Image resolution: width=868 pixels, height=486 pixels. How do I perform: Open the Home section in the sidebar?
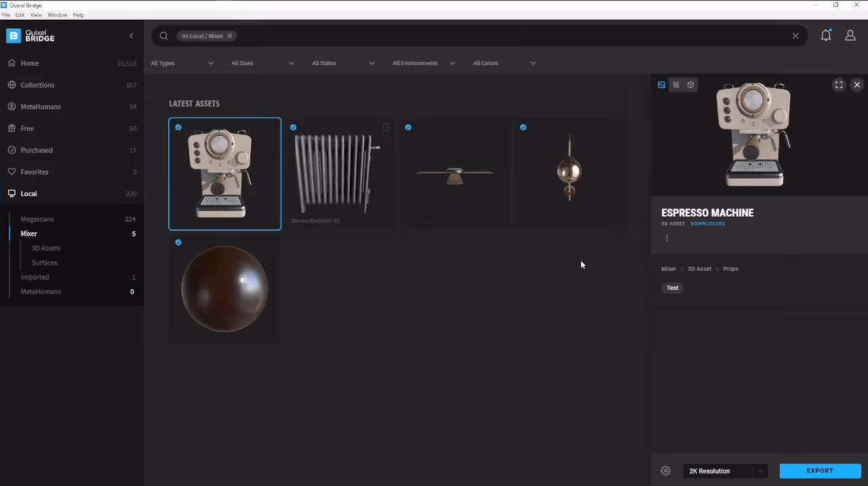30,63
